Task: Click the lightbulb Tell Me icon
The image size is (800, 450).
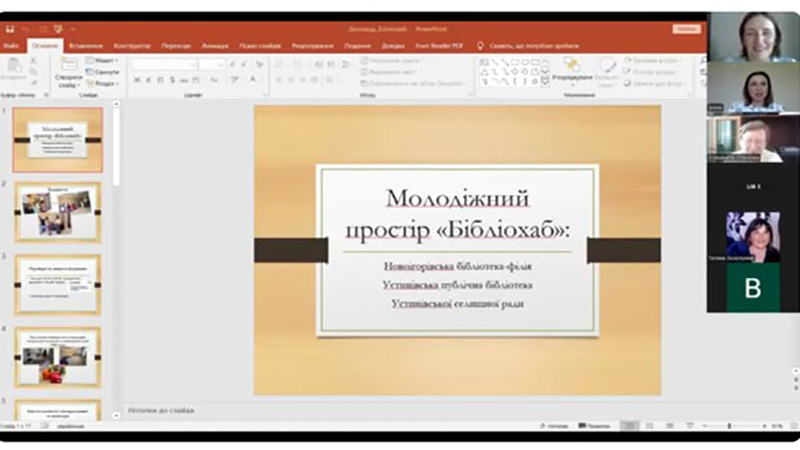Action: [x=481, y=46]
